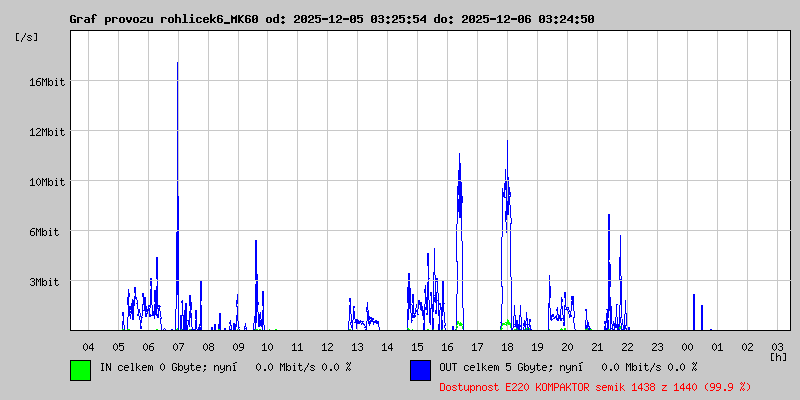The height and width of the screenshot is (400, 800).
Task: Click the green IN legend swatch
Action: click(80, 370)
